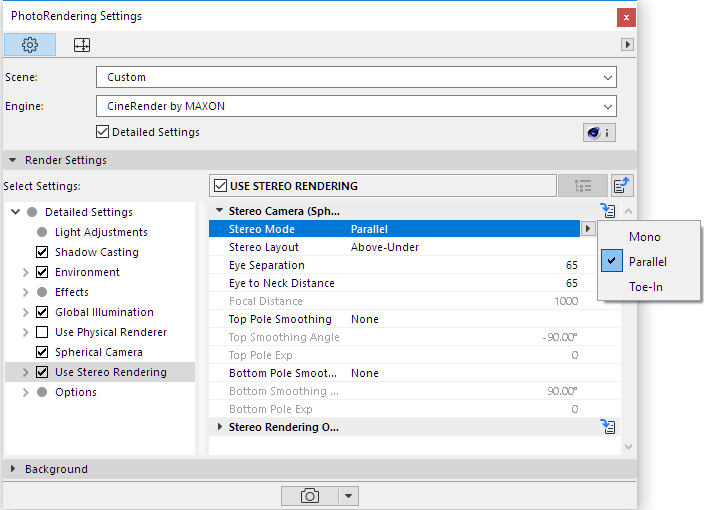Select Options tree item label
Viewport: 704px width, 510px height.
[76, 392]
